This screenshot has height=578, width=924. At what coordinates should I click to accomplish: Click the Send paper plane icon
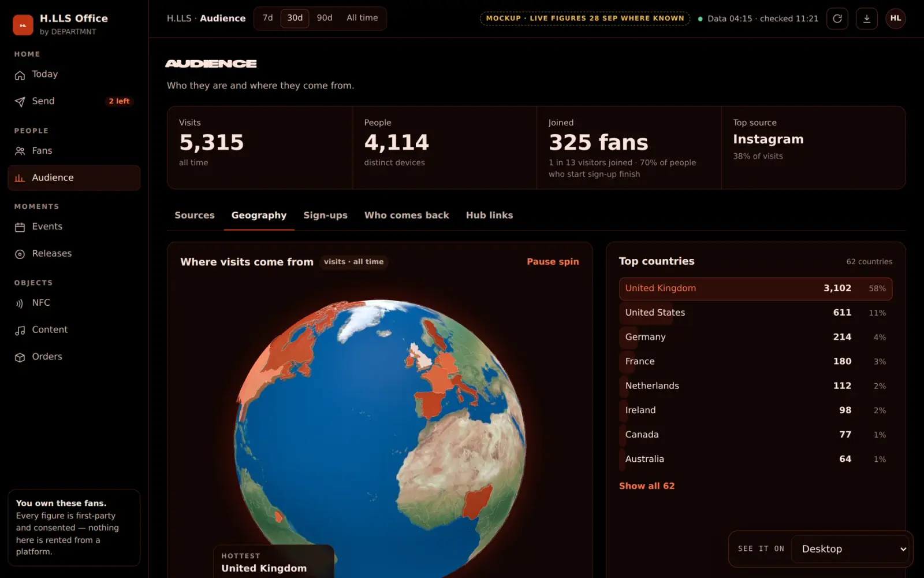pos(20,102)
